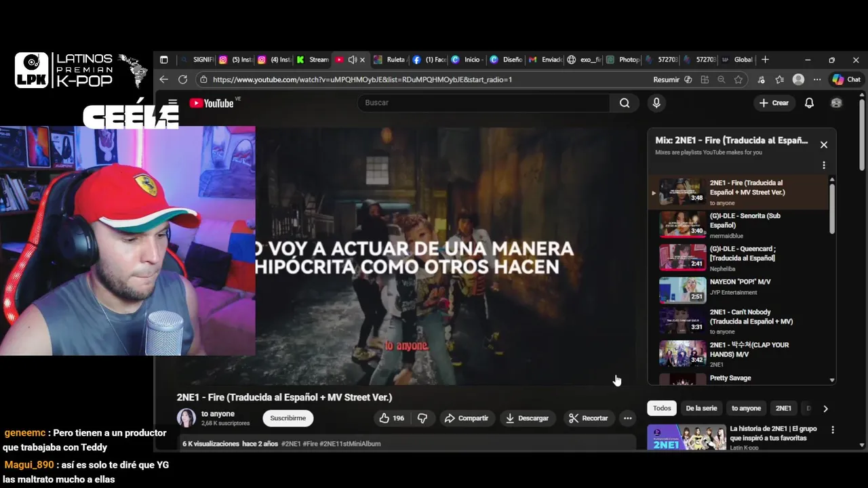This screenshot has width=868, height=488.
Task: Go to the YouTube home logo
Action: click(x=212, y=103)
